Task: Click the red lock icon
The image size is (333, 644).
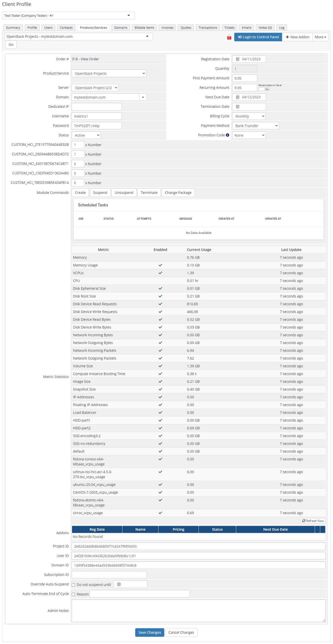Action: click(229, 37)
